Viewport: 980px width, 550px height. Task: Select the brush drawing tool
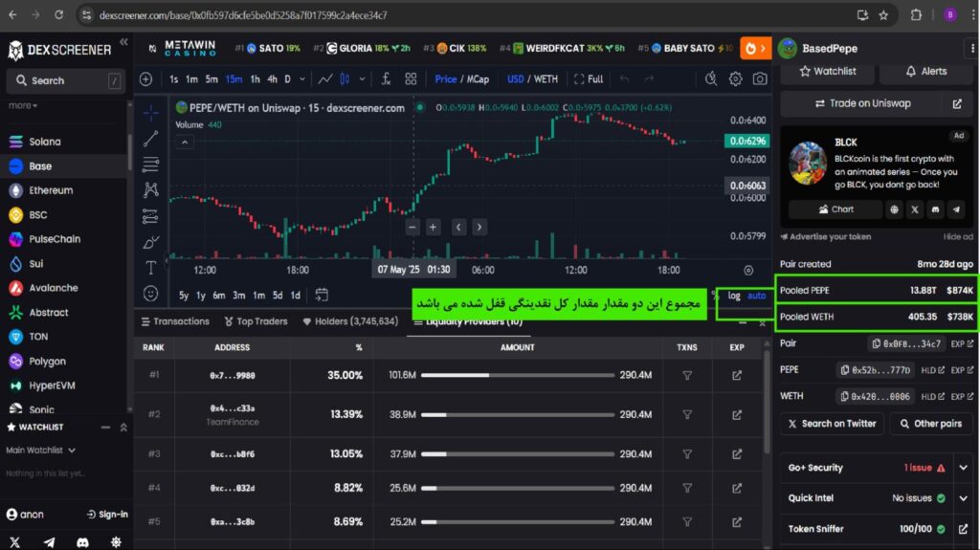tap(150, 243)
